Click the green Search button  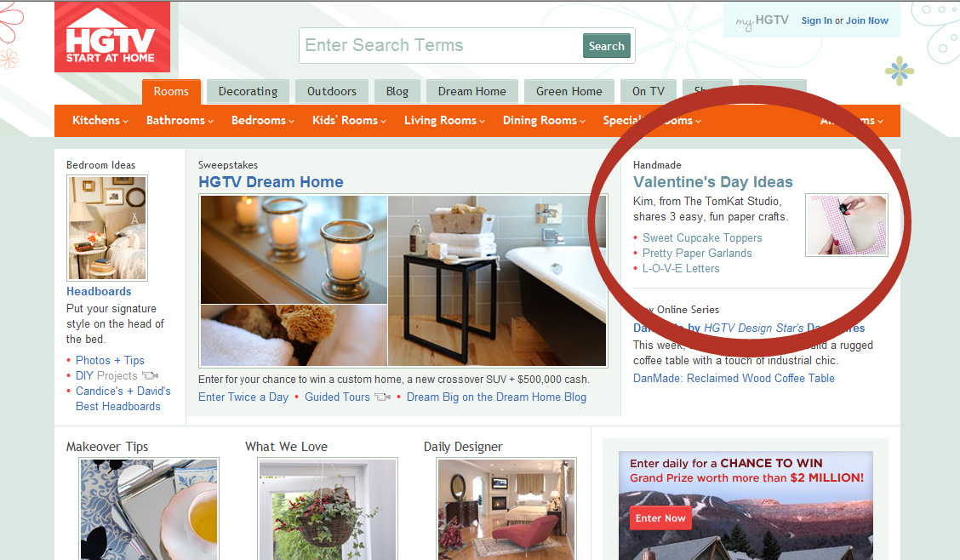point(606,46)
